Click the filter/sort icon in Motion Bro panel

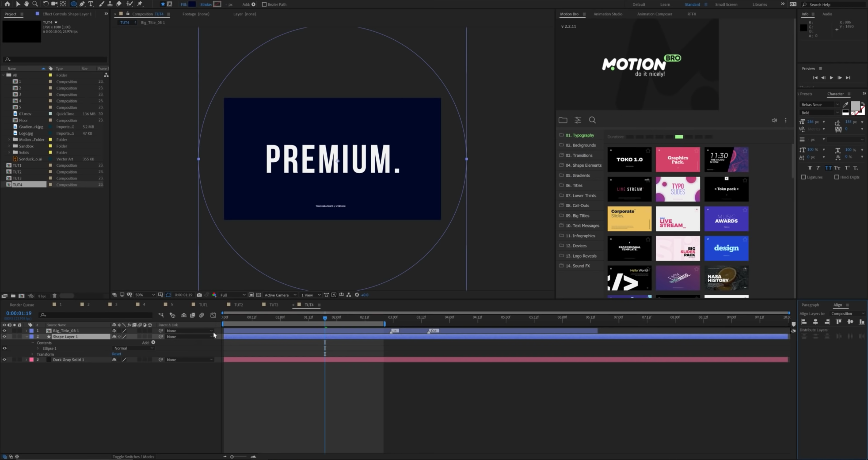tap(577, 120)
